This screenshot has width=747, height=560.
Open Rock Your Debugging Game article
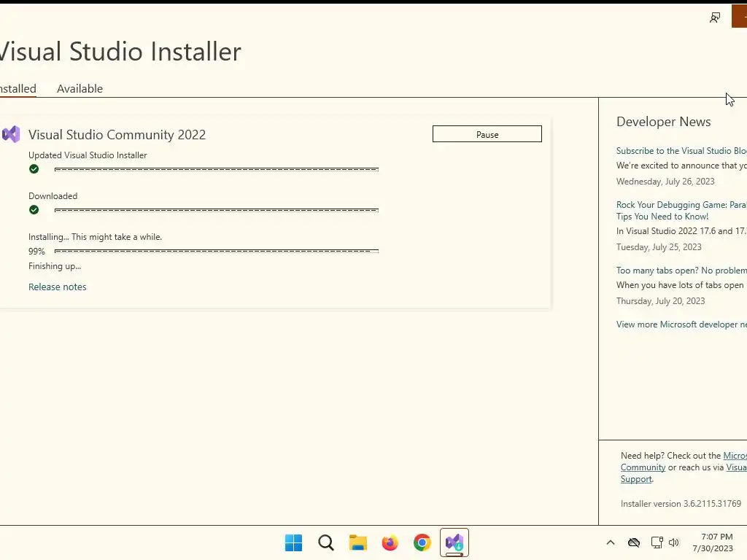point(681,211)
